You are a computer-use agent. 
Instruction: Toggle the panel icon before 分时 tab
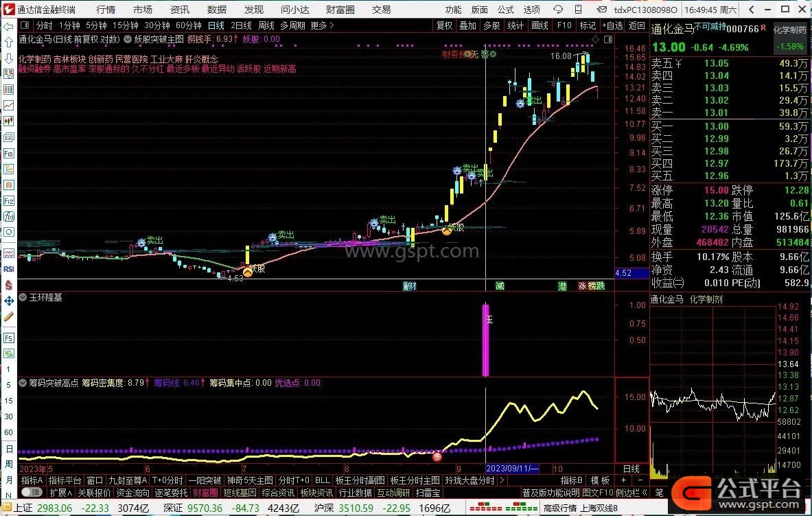click(x=24, y=25)
